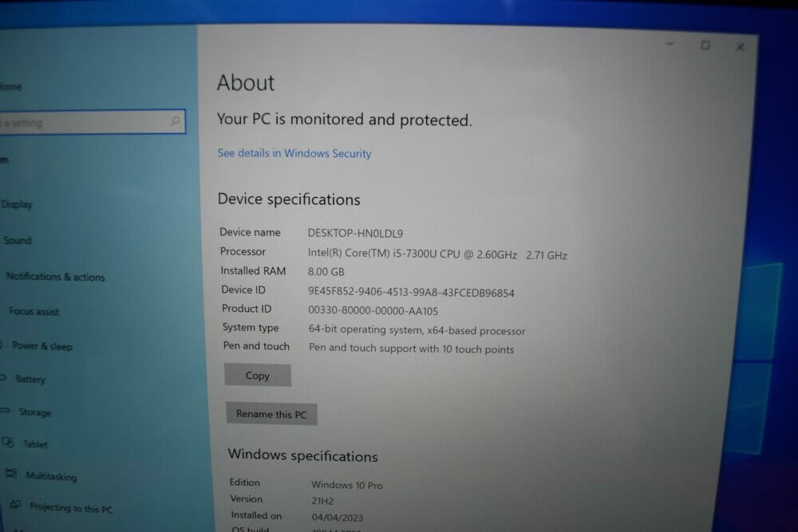Screen dimensions: 798x532
Task: Open Multitasking settings page
Action: 51,476
